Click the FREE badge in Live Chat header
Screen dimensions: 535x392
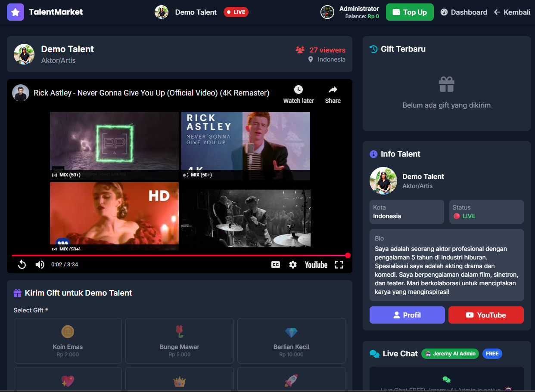[492, 353]
